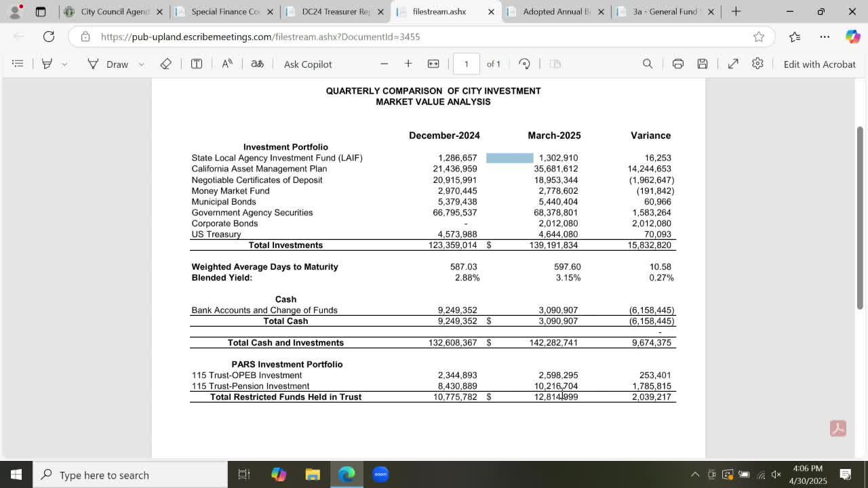
Task: Click the variance value 15,832,820
Action: pyautogui.click(x=650, y=245)
